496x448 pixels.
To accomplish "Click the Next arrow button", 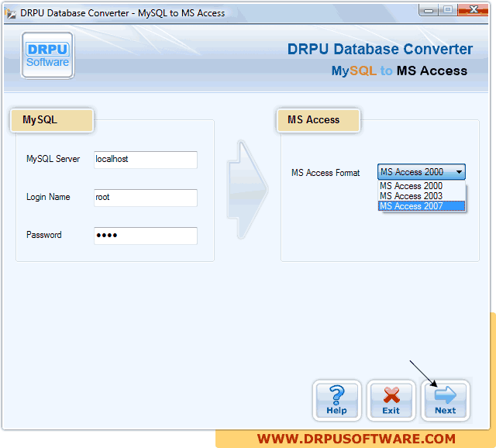I will tap(445, 401).
